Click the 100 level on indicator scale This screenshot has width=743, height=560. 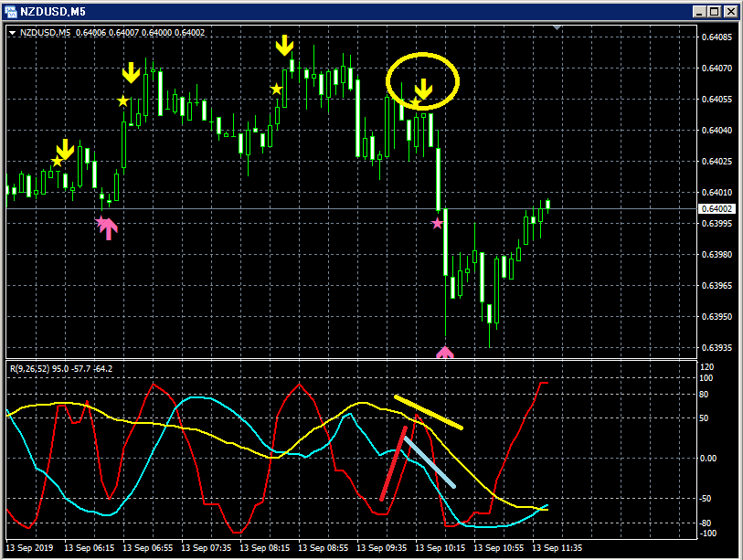pyautogui.click(x=706, y=378)
